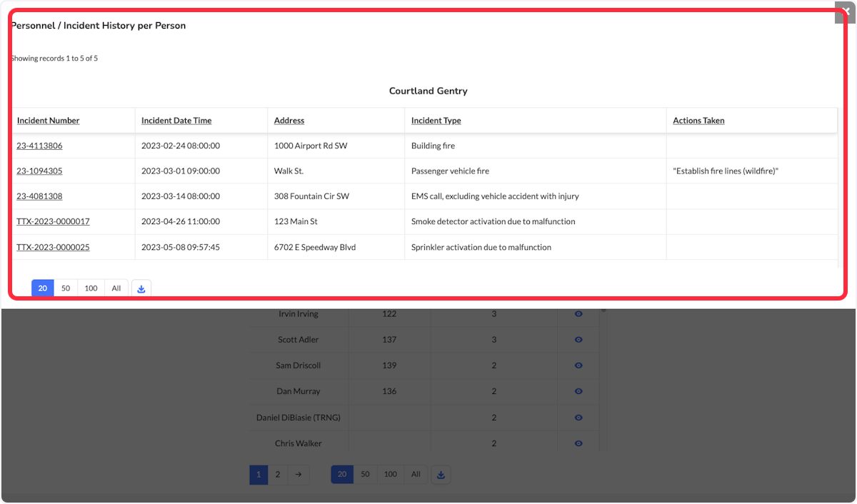The height and width of the screenshot is (504, 857).
Task: Download incident history export icon
Action: click(141, 288)
